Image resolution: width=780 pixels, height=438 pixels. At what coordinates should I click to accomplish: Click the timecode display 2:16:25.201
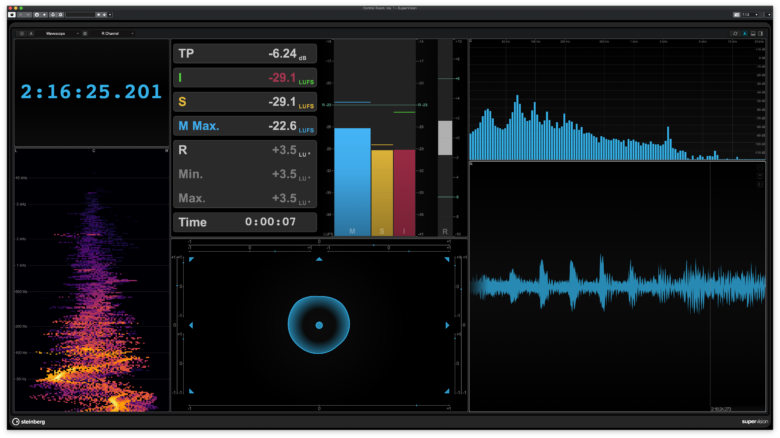(91, 92)
